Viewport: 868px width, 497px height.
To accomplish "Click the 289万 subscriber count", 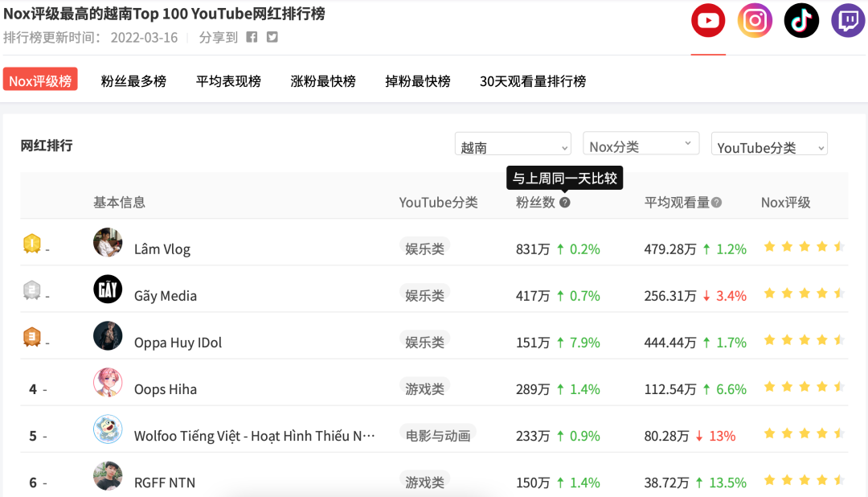I will click(533, 389).
